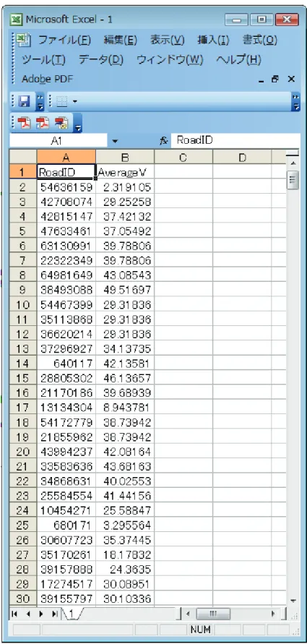Click the Name Box showing A1
The width and height of the screenshot is (307, 644).
[58, 141]
